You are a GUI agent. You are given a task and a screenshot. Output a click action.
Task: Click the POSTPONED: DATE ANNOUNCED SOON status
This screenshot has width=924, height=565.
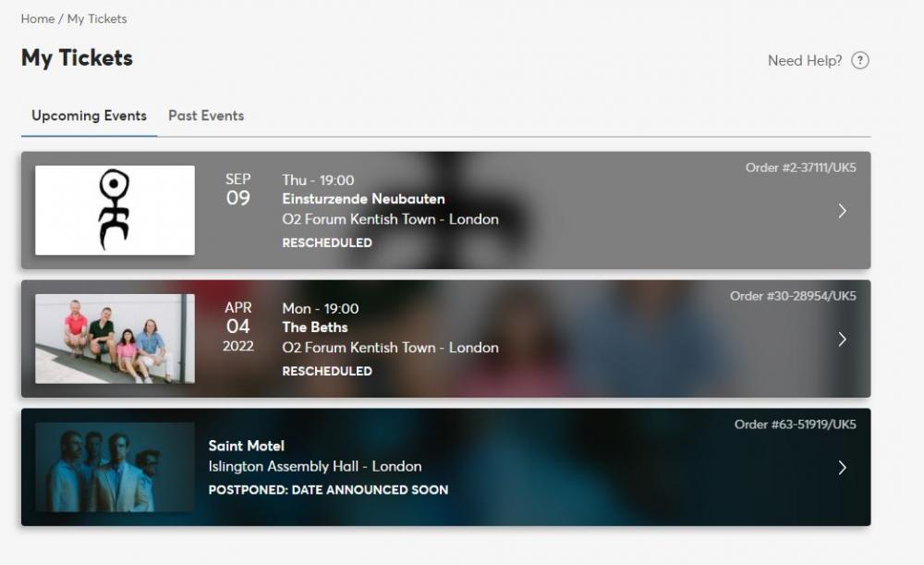pyautogui.click(x=328, y=490)
